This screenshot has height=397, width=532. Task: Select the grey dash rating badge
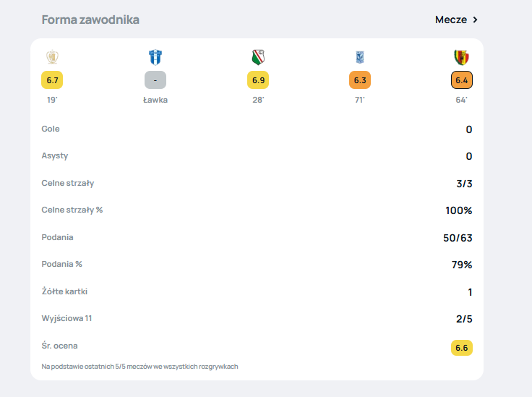pyautogui.click(x=155, y=80)
